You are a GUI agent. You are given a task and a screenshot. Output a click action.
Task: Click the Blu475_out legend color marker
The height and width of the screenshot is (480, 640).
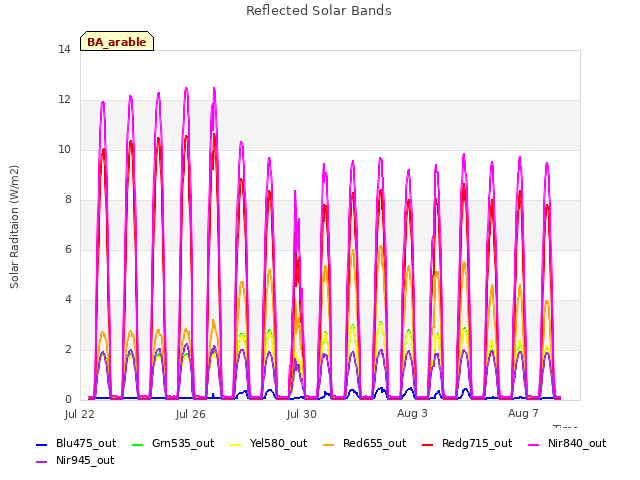point(42,444)
